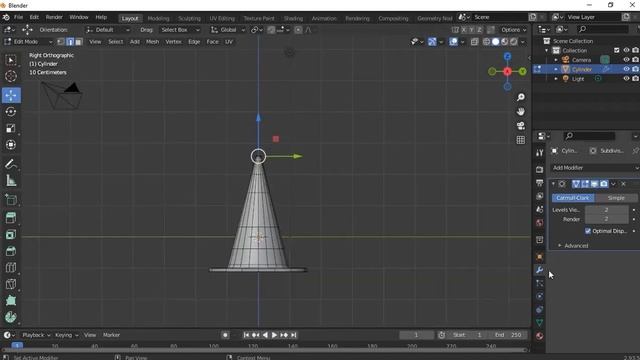Click the current frame number field
Viewport: 640px width, 360px height.
[416, 335]
